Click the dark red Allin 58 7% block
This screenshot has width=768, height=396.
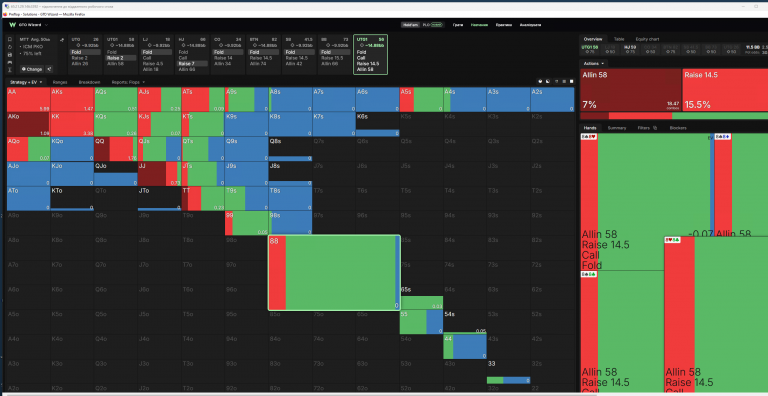pyautogui.click(x=630, y=90)
